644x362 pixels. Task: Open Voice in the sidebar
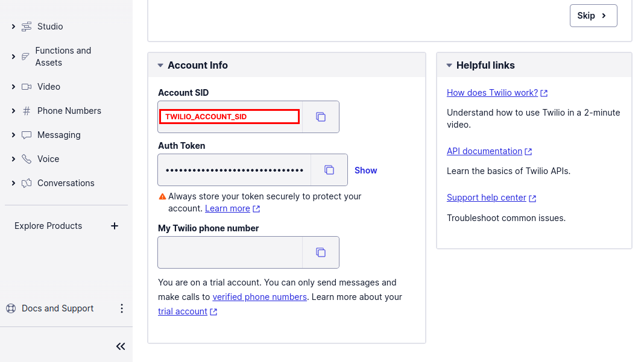48,159
